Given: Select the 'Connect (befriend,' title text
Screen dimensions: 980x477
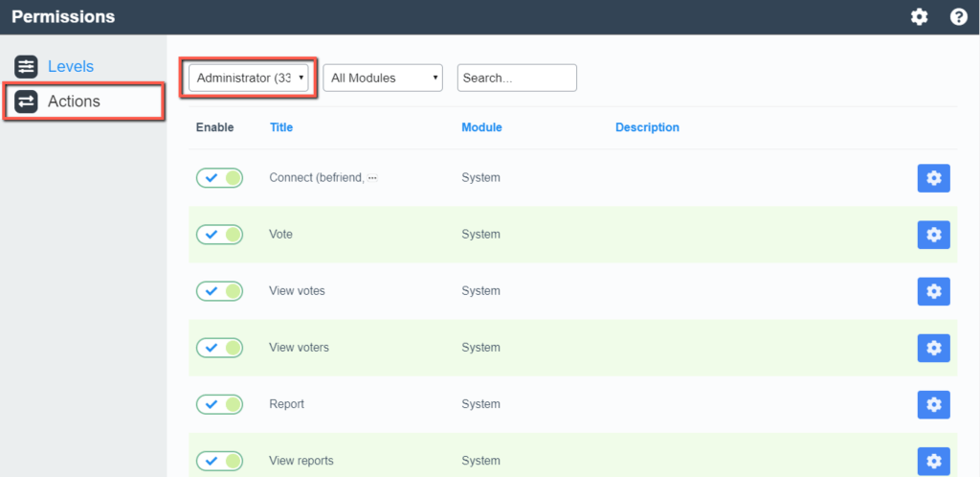Looking at the screenshot, I should pos(317,178).
